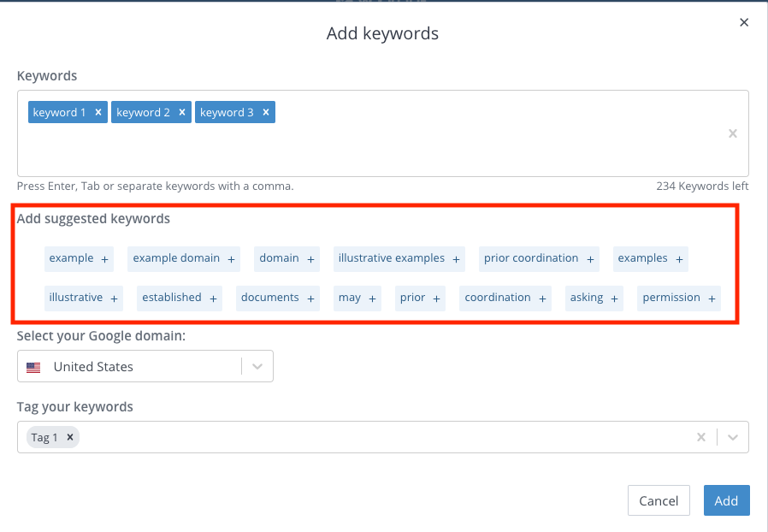Image resolution: width=768 pixels, height=532 pixels.
Task: Remove the keyword 1 chip
Action: click(98, 112)
